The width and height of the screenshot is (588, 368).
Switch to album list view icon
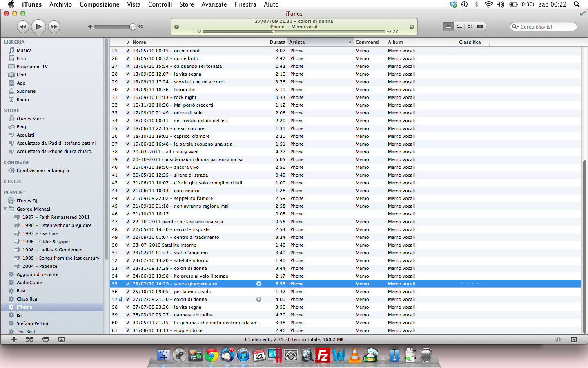[459, 27]
